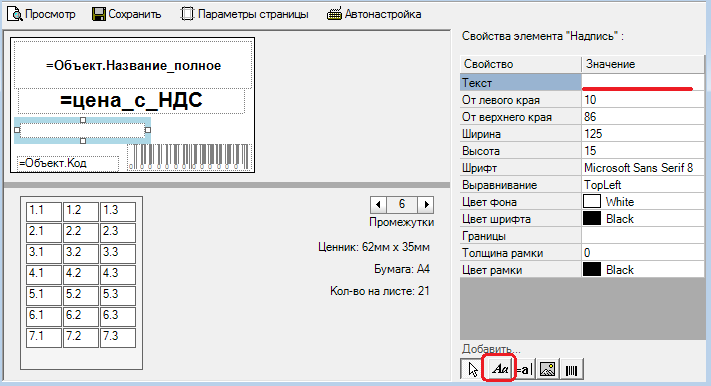The height and width of the screenshot is (386, 711).
Task: Add a barcode element
Action: pos(571,369)
